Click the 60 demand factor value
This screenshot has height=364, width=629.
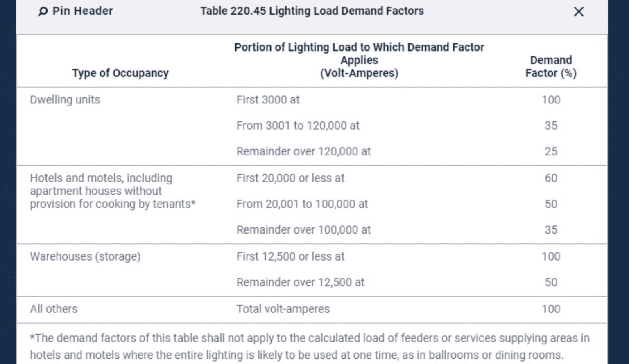click(x=551, y=178)
